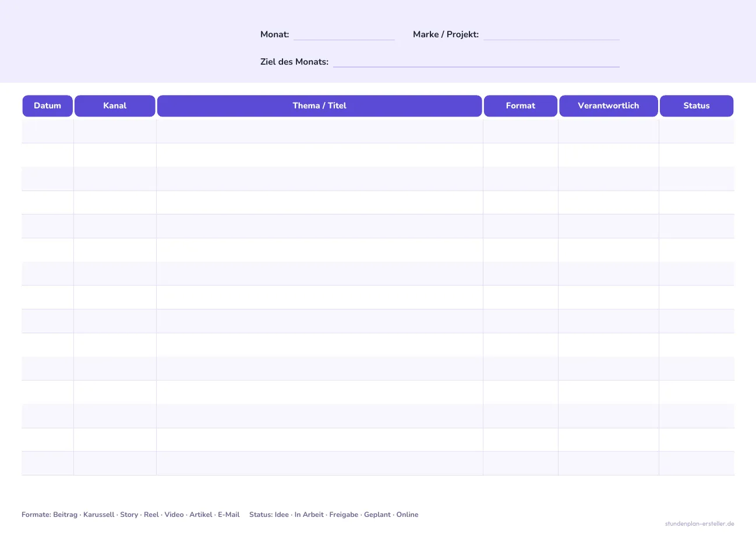Click the Monat input line

pos(344,39)
